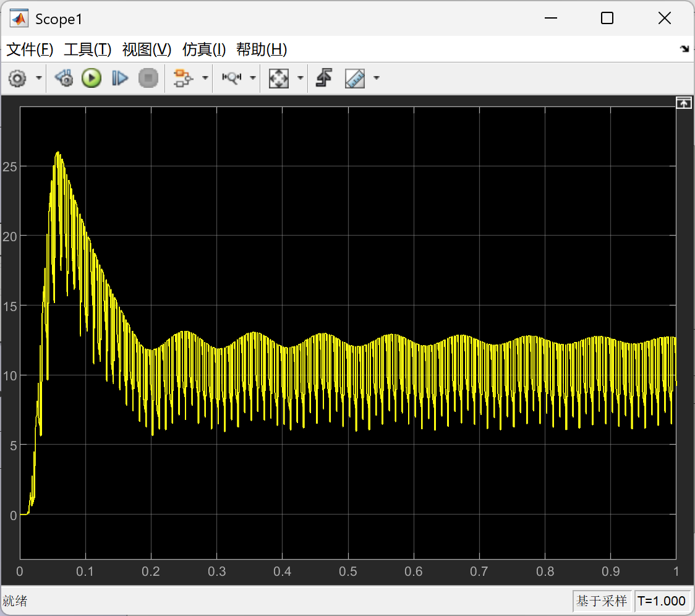
Task: Click the stop simulation button
Action: 148,79
